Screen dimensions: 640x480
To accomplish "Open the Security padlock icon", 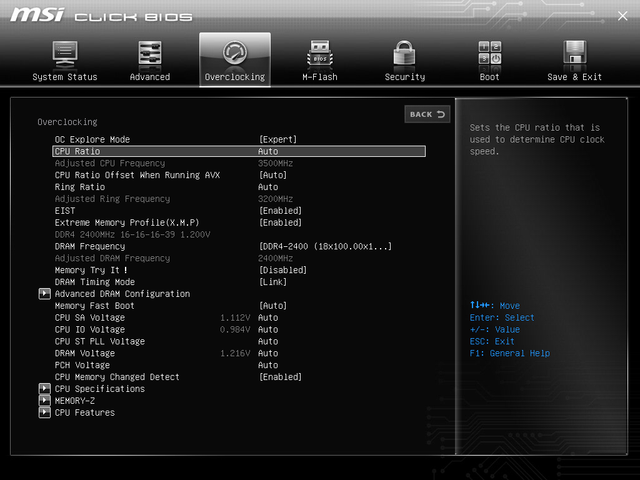I will (404, 53).
